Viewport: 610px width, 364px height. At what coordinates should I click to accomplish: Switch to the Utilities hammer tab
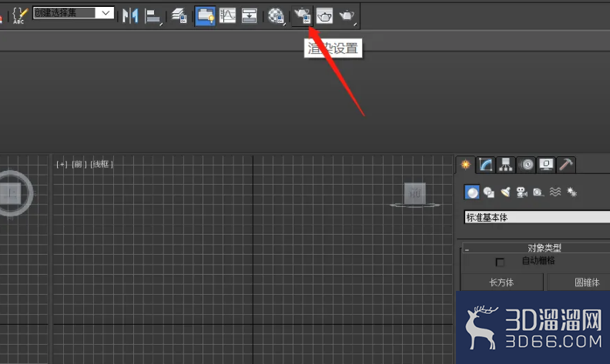[566, 165]
